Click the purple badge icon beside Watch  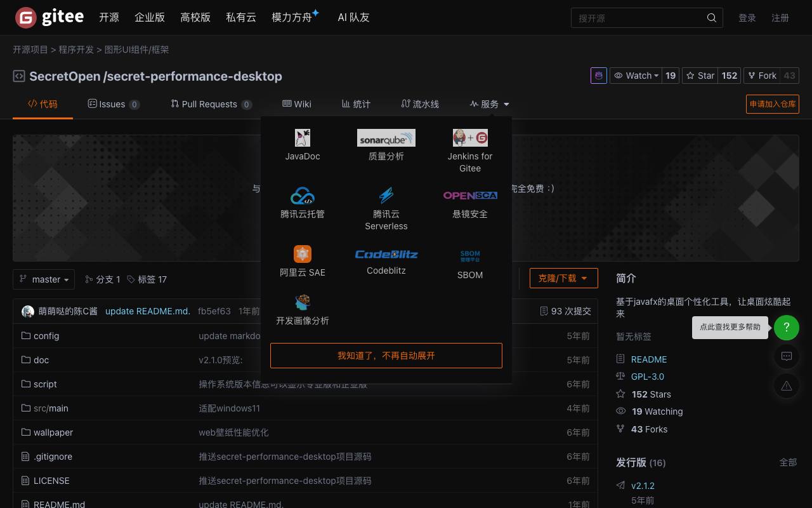tap(599, 76)
